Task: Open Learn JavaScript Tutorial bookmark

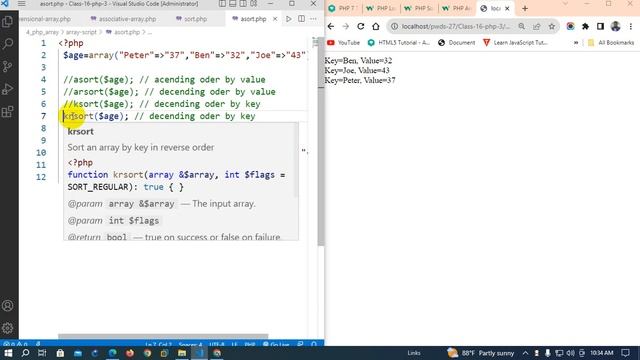Action: point(515,42)
